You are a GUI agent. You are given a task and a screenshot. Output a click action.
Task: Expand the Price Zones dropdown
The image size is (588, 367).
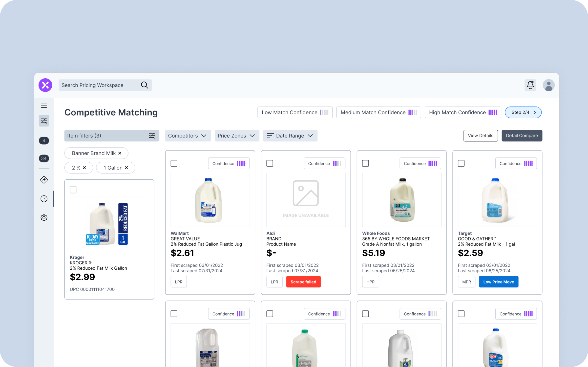pyautogui.click(x=237, y=136)
